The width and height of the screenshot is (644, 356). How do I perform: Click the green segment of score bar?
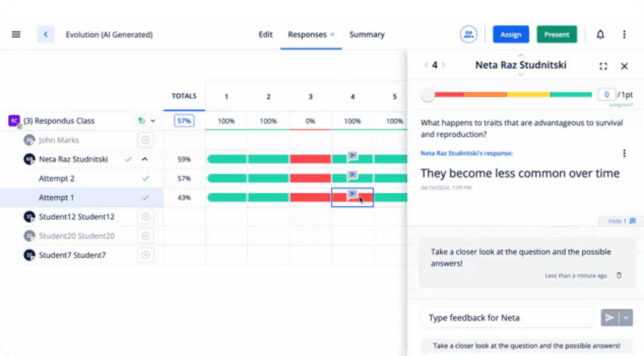point(571,95)
